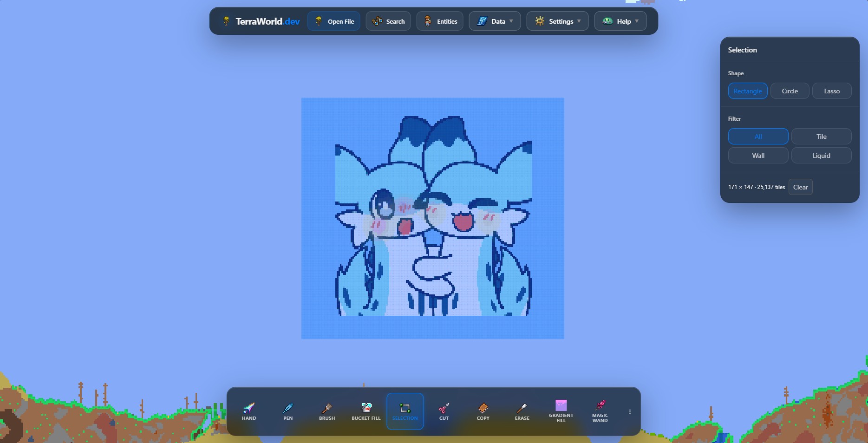Select the Brush tool
The image size is (868, 443).
(x=327, y=411)
